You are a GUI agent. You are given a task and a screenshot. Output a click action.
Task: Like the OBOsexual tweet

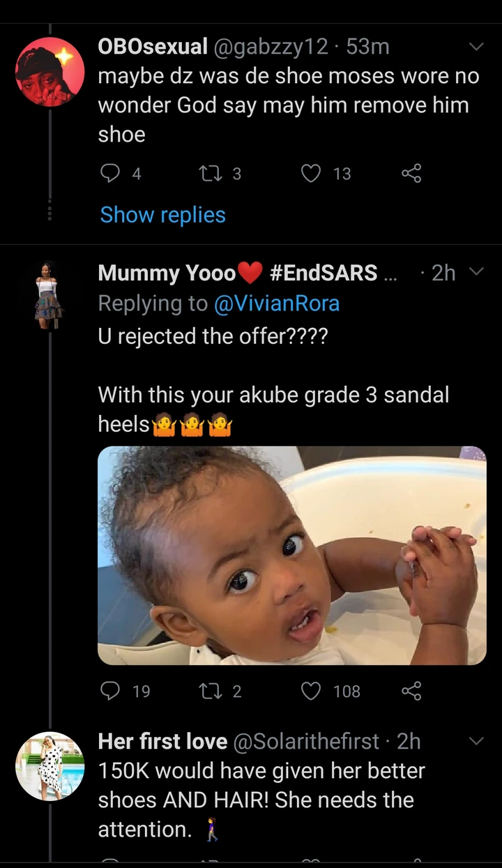[310, 173]
